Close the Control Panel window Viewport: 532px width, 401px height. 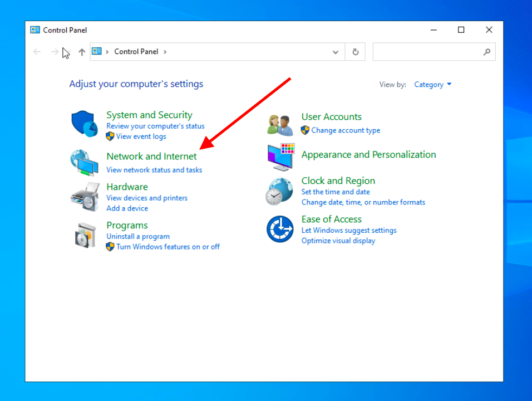coord(489,30)
